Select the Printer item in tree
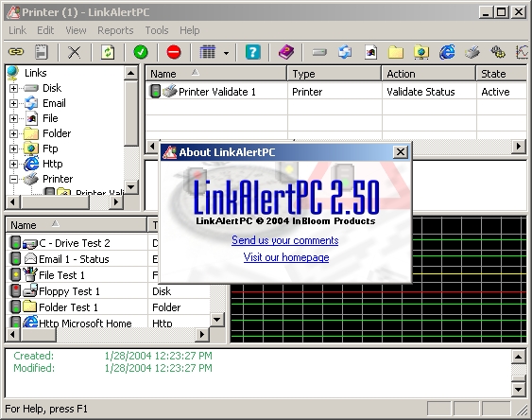This screenshot has height=420, width=532. tap(58, 179)
